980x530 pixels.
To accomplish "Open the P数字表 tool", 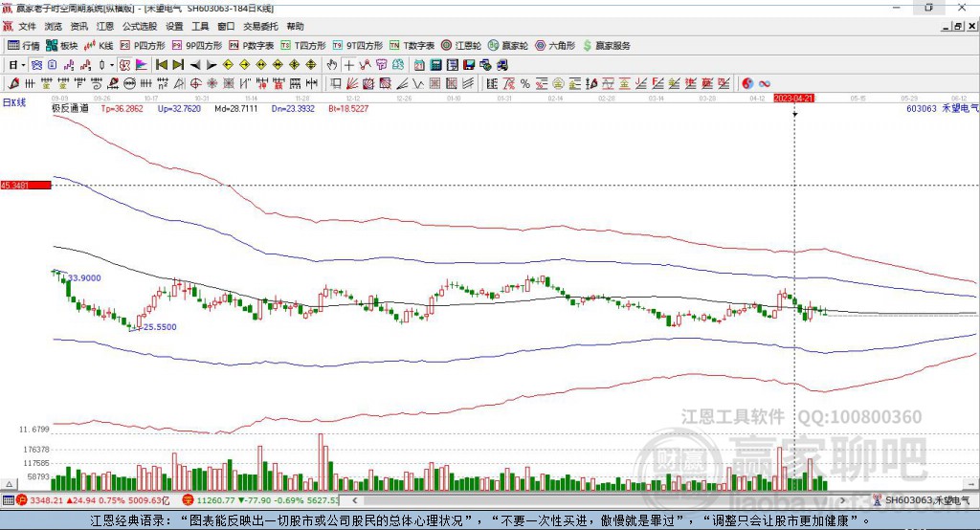I will pyautogui.click(x=252, y=46).
